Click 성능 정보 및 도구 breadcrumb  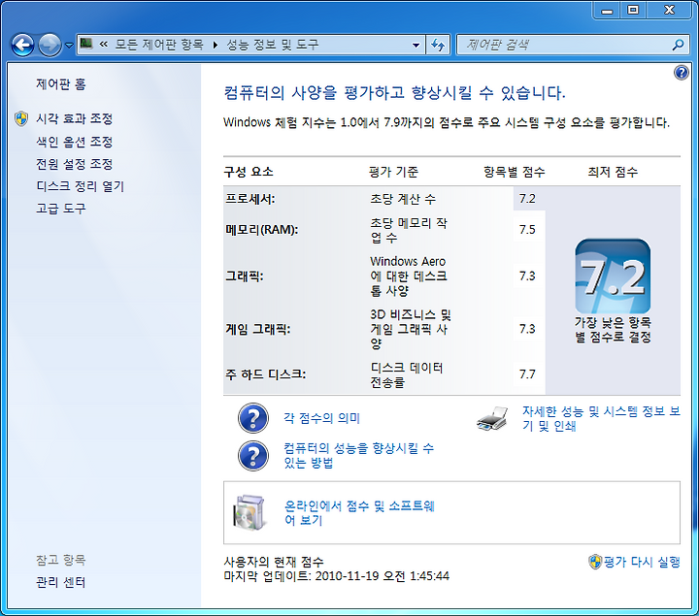click(273, 45)
